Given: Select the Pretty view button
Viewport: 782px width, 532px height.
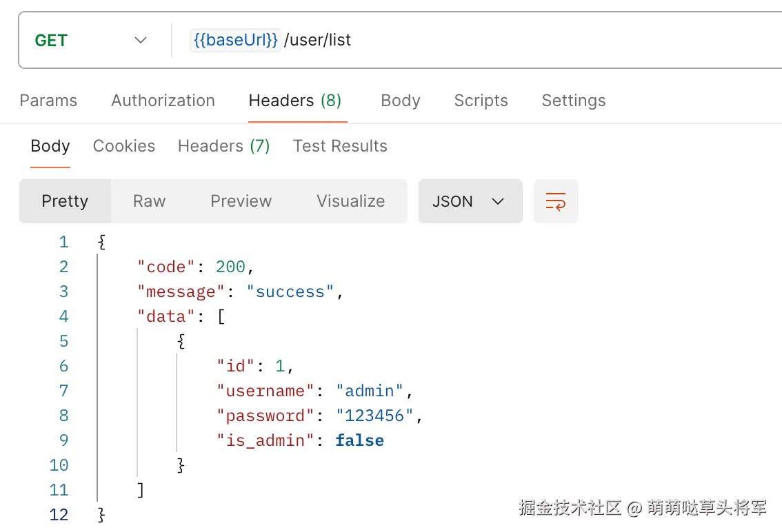Looking at the screenshot, I should [x=65, y=201].
